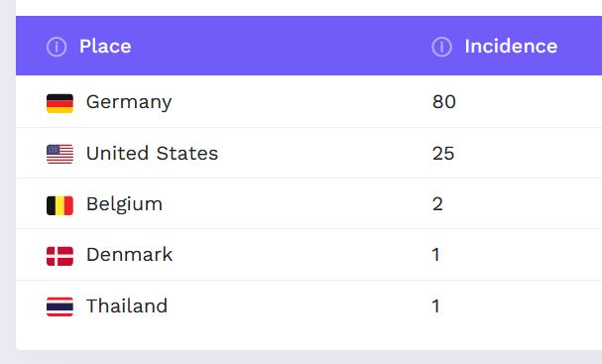Open the United States place link

pos(152,153)
